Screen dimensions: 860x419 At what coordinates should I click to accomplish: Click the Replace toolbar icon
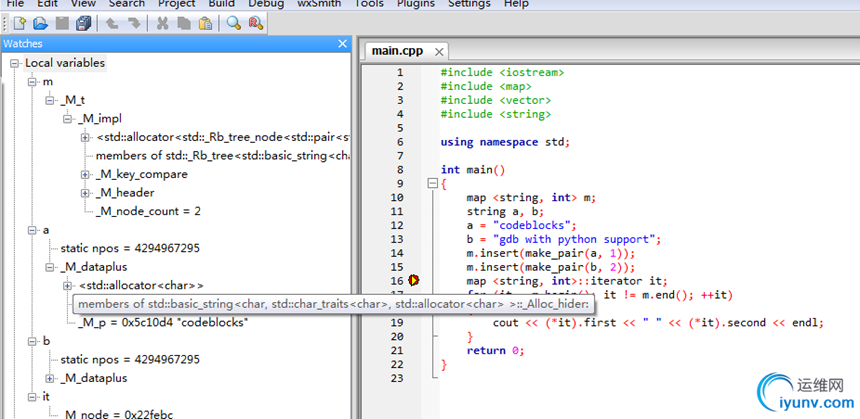[256, 23]
